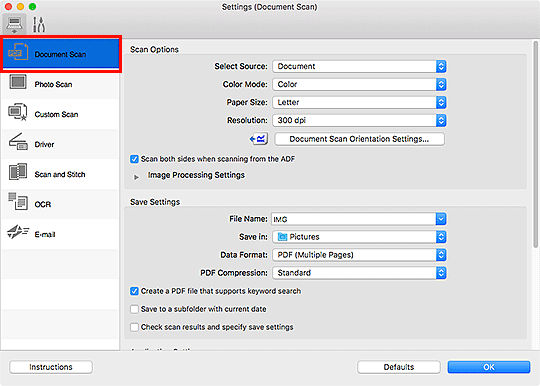The width and height of the screenshot is (540, 386).
Task: Click the File Name input field
Action: pos(354,219)
